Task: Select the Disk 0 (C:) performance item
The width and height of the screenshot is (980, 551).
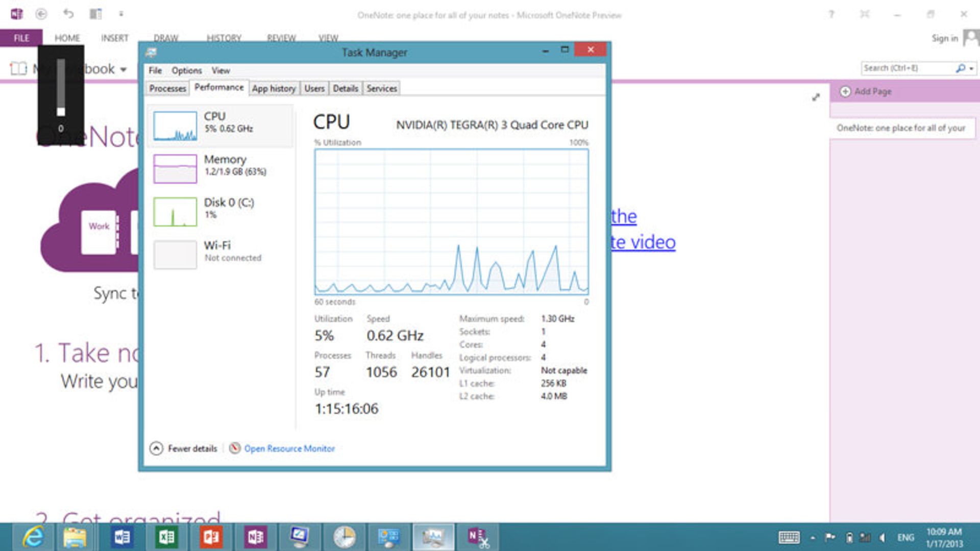Action: pyautogui.click(x=220, y=212)
